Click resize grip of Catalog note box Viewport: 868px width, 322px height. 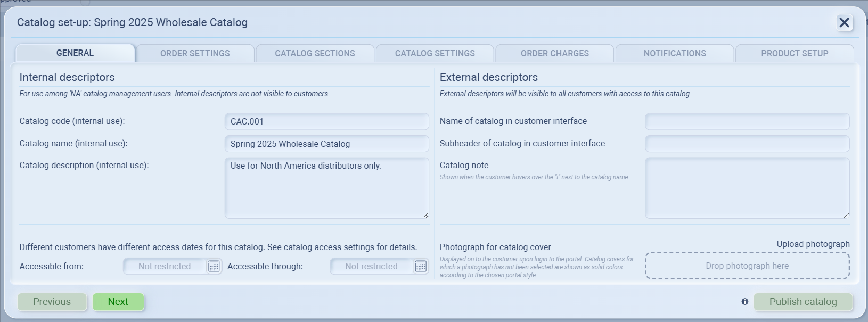846,215
